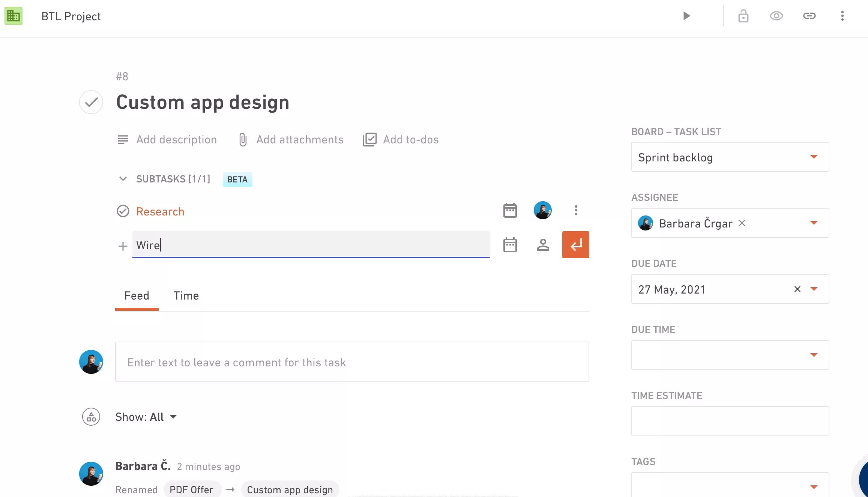868x497 pixels.
Task: Toggle the Research subtask completion check
Action: (x=123, y=211)
